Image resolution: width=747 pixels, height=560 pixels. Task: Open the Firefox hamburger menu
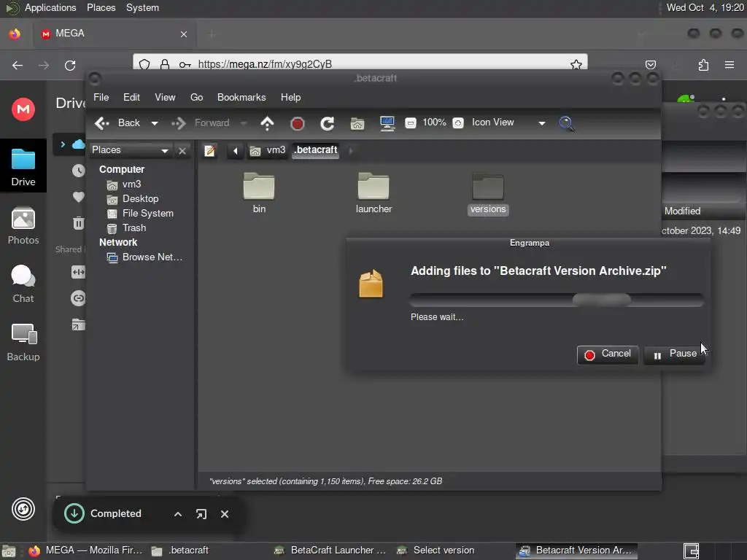(x=729, y=65)
